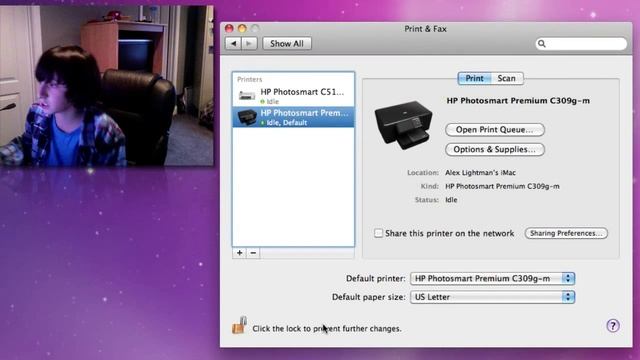Click the forward arrow in toolbar
The image size is (640, 360).
(249, 43)
